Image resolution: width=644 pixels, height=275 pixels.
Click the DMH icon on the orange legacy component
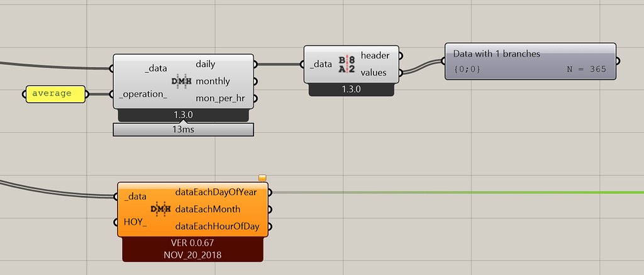(x=160, y=210)
